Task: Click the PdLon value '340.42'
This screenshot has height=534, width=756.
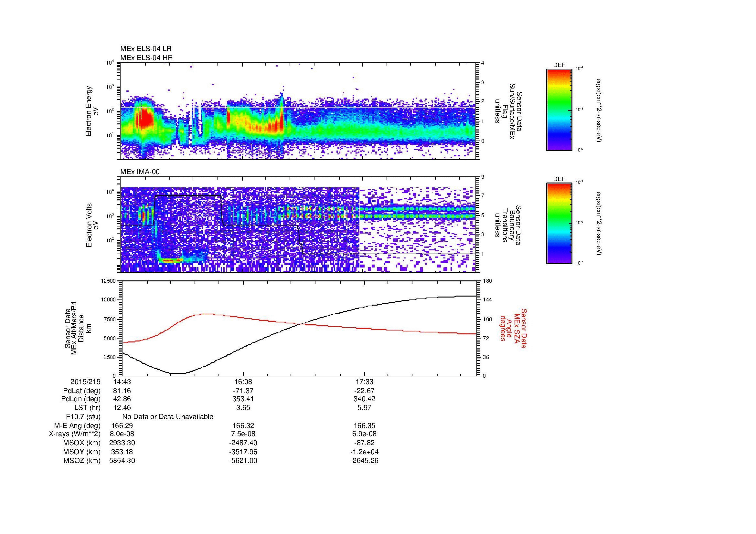Action: [365, 399]
